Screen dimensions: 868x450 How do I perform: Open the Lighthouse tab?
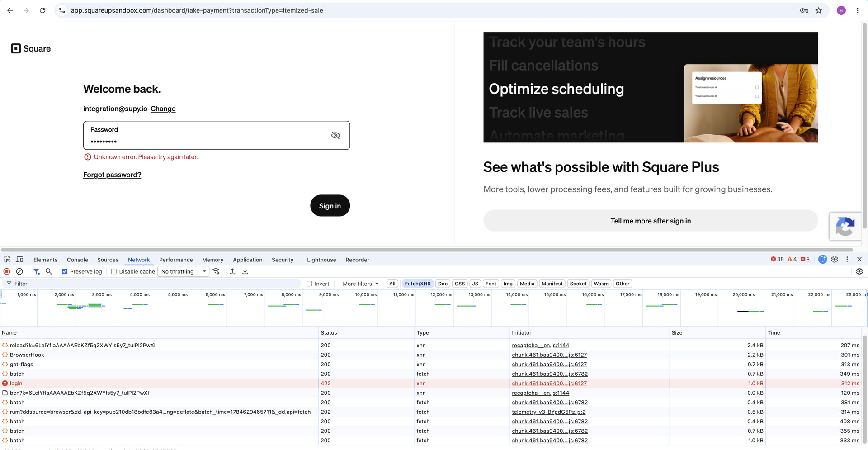tap(321, 260)
